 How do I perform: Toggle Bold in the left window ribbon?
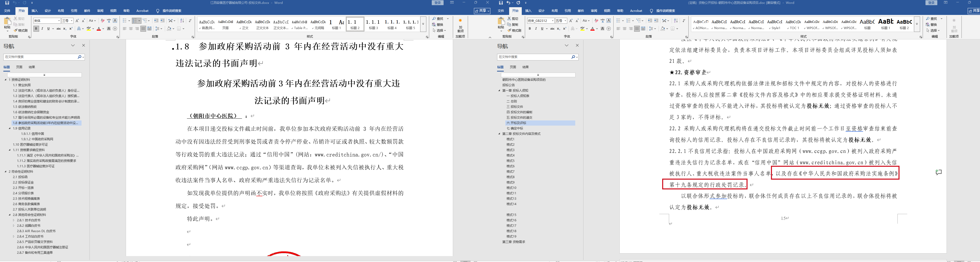point(36,29)
